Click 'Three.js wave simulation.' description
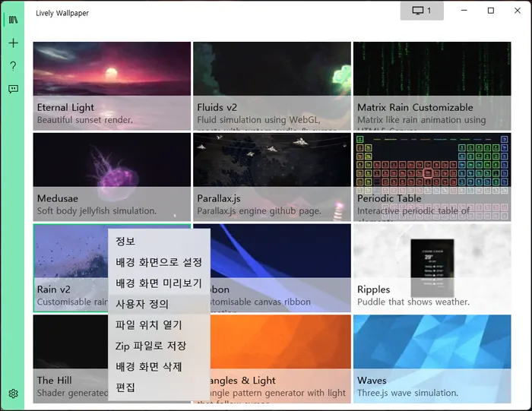 407,393
